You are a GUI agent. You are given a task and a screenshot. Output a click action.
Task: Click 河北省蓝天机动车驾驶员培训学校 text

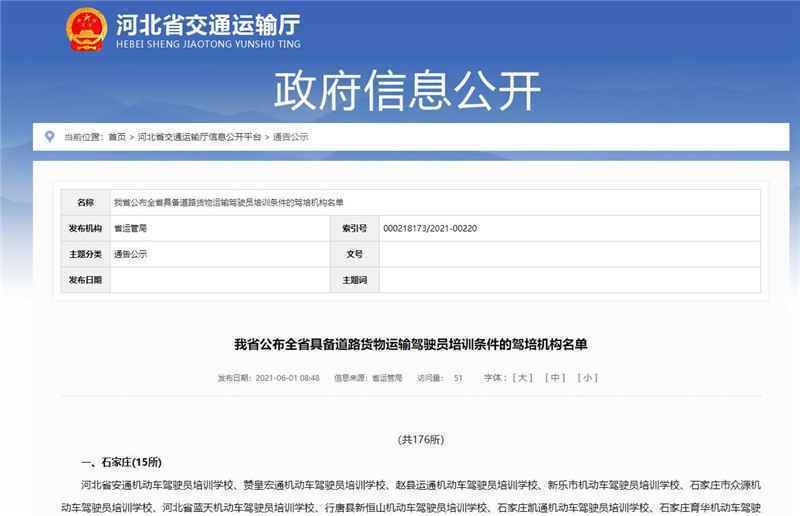(x=238, y=507)
